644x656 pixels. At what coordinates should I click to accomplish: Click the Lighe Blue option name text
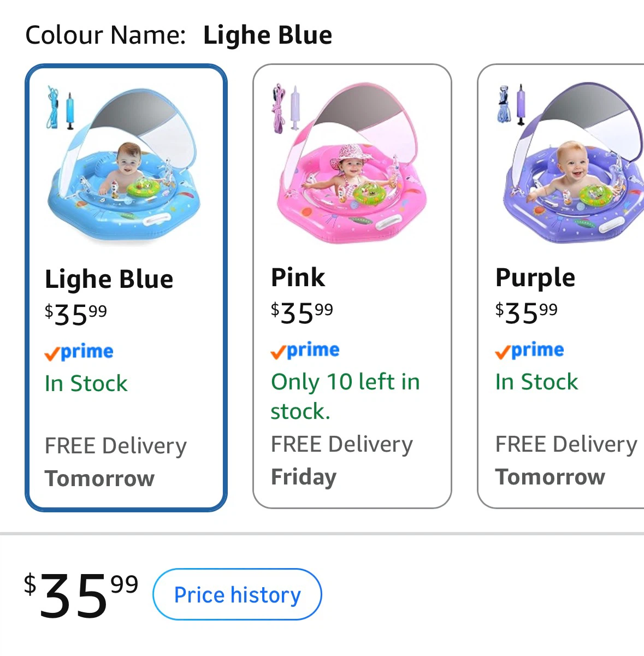[x=109, y=279]
